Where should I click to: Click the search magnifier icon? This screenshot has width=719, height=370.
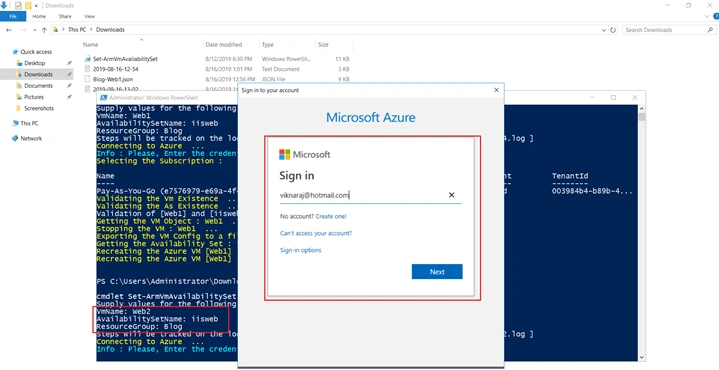(x=710, y=30)
